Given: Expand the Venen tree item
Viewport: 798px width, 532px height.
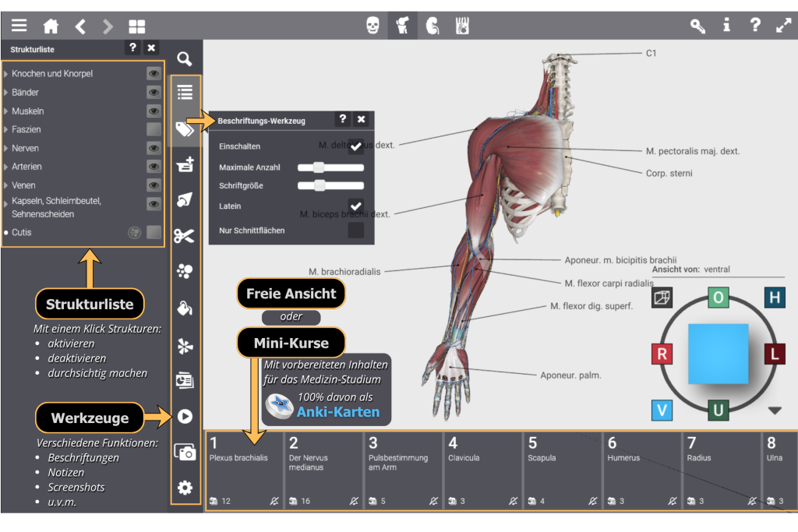Looking at the screenshot, I should coord(5,185).
